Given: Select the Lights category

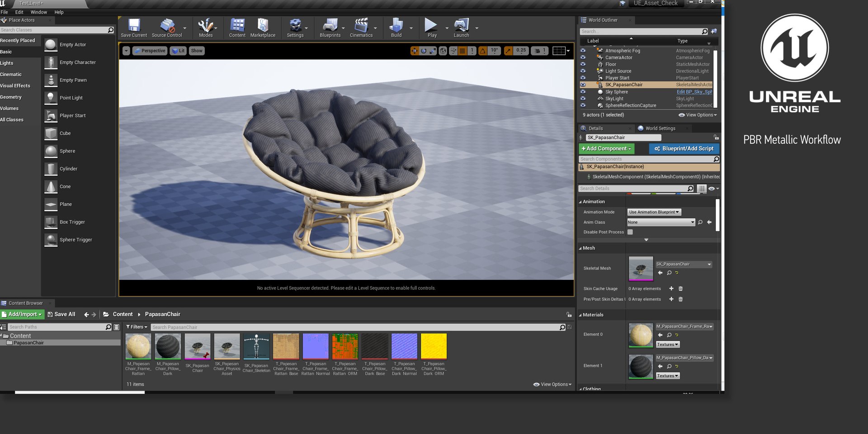Looking at the screenshot, I should point(7,63).
